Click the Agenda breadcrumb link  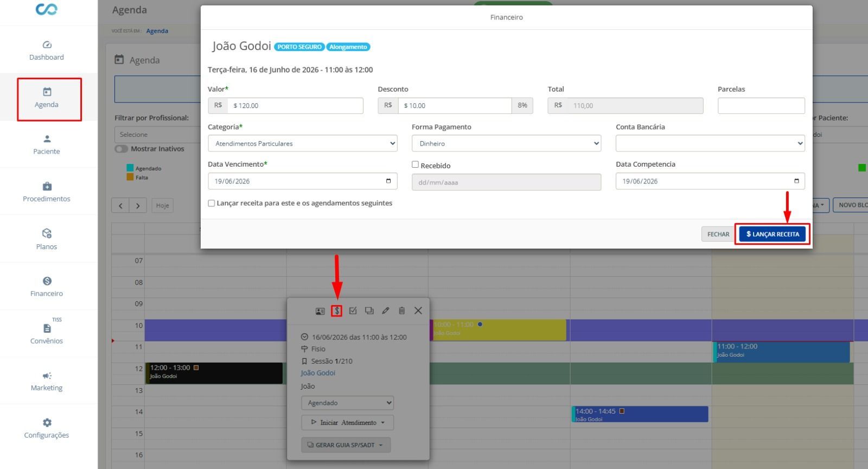point(157,31)
